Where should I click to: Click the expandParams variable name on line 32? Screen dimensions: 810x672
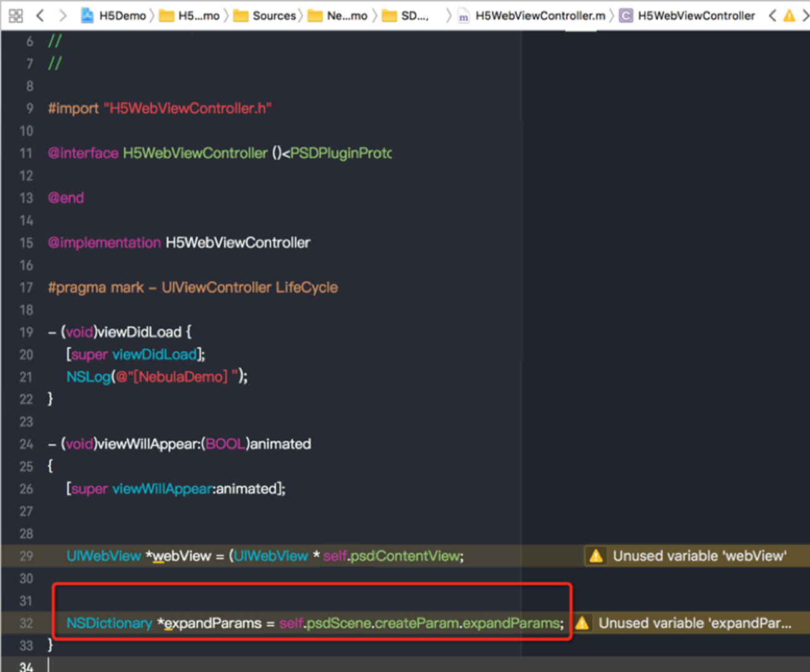coord(212,623)
